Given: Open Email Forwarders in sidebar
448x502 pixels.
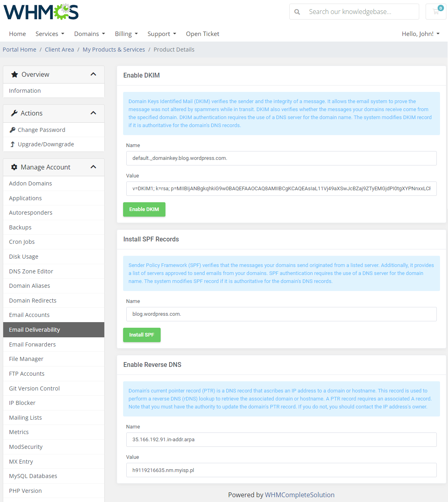Looking at the screenshot, I should click(x=54, y=345).
